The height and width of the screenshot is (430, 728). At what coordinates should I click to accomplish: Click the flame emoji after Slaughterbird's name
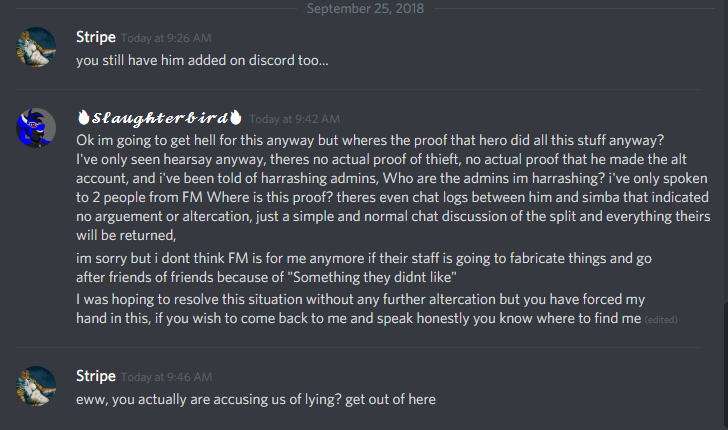click(236, 117)
